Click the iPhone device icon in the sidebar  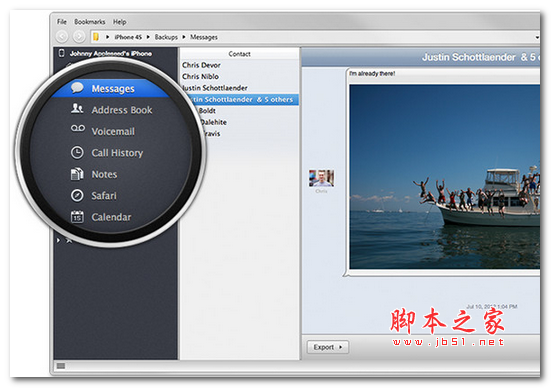[x=61, y=53]
